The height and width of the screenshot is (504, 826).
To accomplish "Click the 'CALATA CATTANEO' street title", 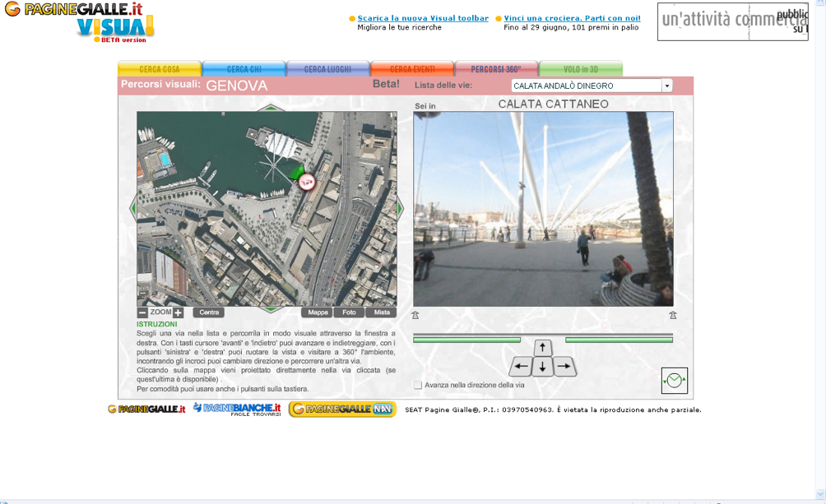I will point(553,104).
